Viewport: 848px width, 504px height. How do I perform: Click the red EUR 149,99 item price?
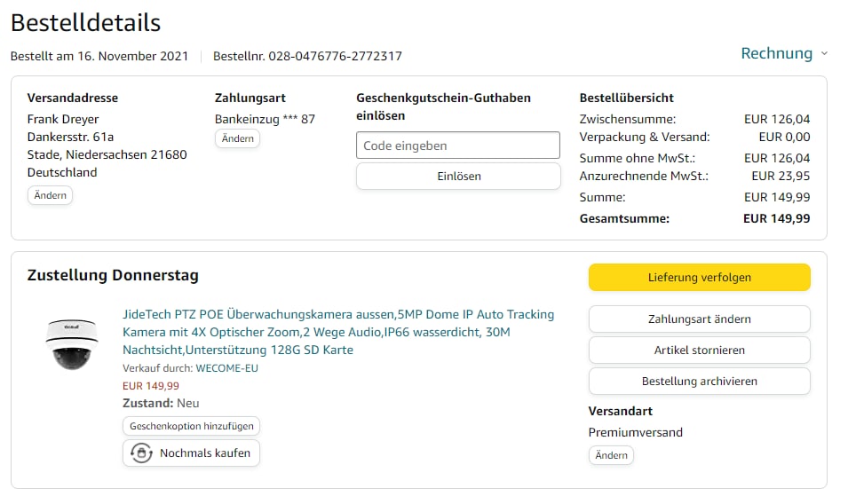point(150,386)
